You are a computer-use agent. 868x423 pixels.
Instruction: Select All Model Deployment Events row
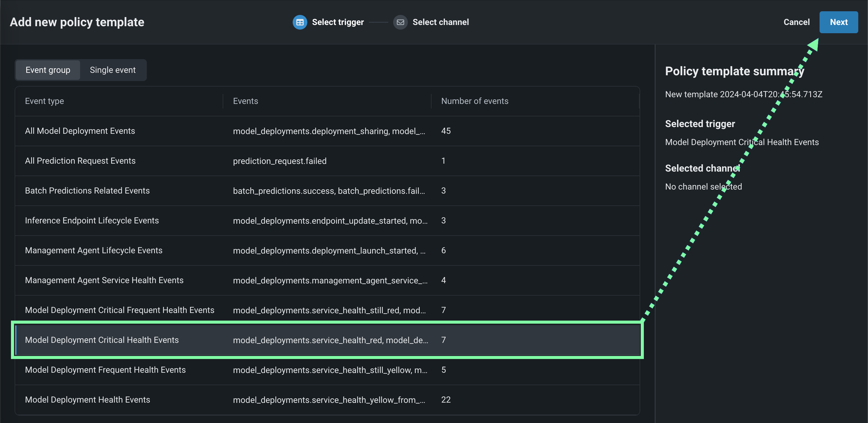pos(80,131)
